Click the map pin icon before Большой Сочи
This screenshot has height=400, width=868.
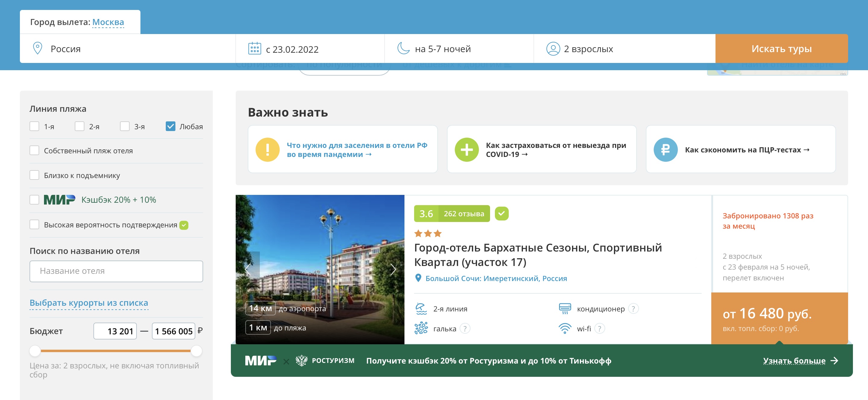tap(418, 278)
